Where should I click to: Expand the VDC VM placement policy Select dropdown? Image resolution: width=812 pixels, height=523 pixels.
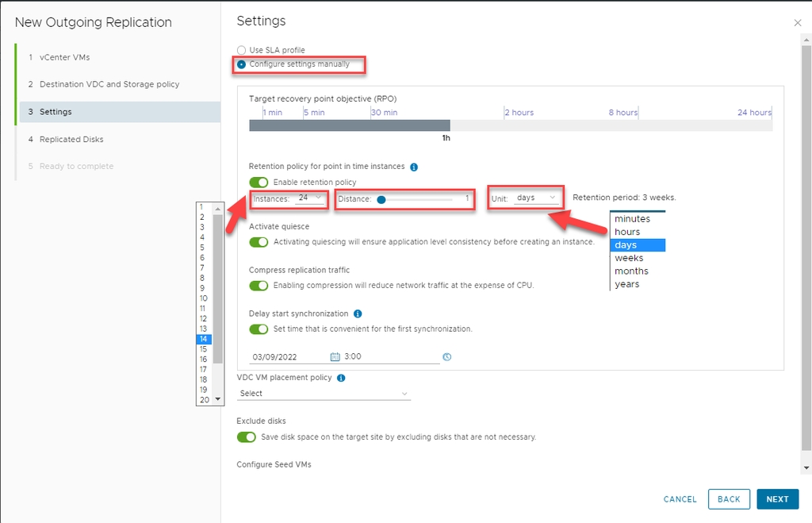coord(324,394)
